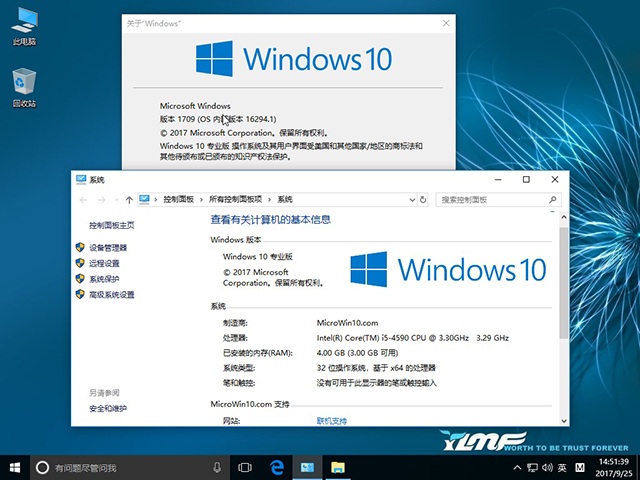640x480 pixels.
Task: Expand the chevron after 控制面板
Action: click(202, 200)
